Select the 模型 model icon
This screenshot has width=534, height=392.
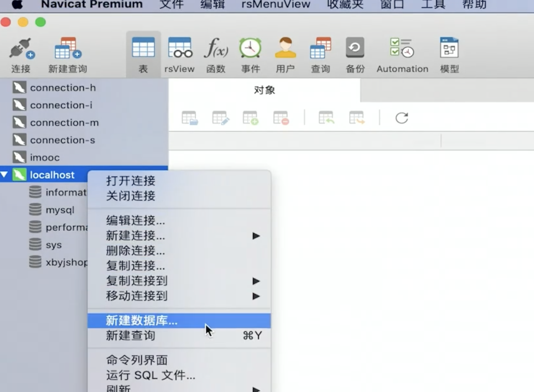[x=449, y=48]
